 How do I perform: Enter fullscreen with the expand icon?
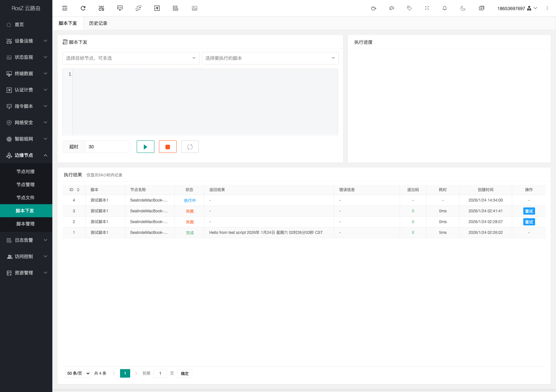pyautogui.click(x=427, y=8)
